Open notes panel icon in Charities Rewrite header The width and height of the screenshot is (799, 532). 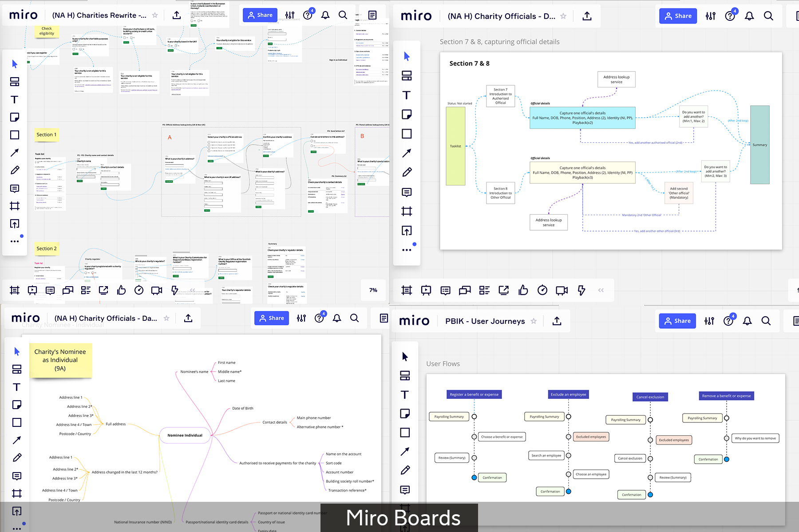[372, 15]
